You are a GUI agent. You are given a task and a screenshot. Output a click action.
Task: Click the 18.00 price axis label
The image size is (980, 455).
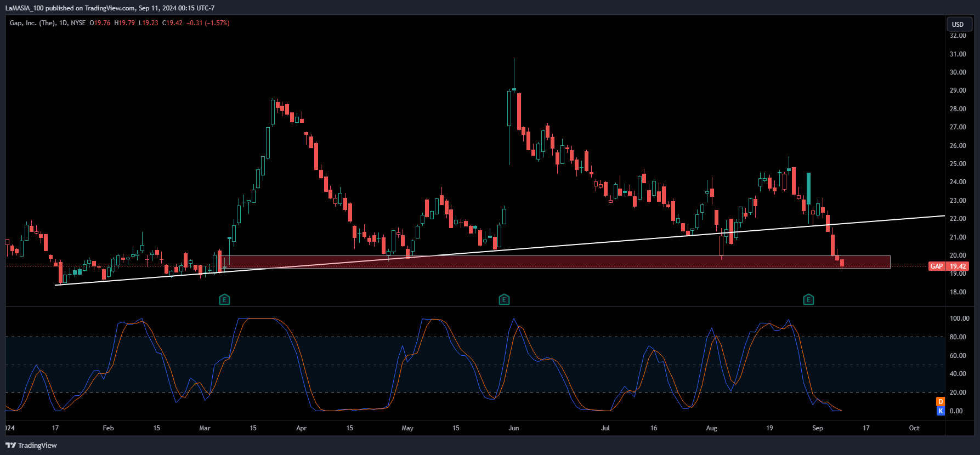tap(958, 292)
